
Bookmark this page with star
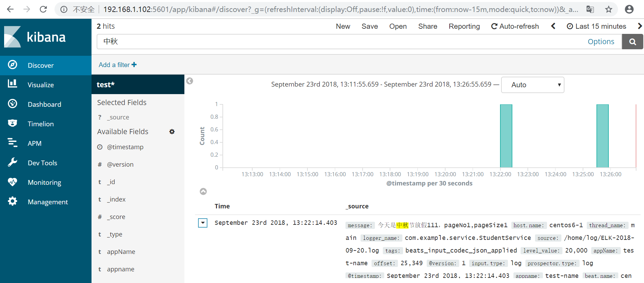[x=609, y=9]
